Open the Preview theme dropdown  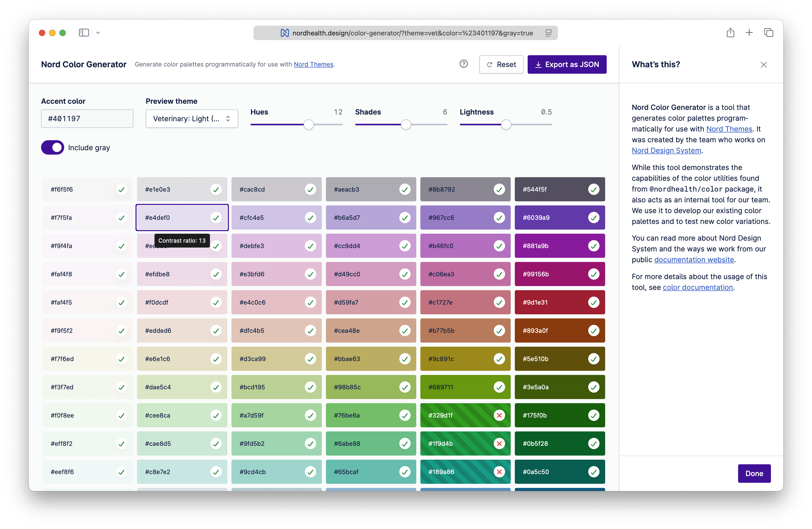[x=192, y=118]
